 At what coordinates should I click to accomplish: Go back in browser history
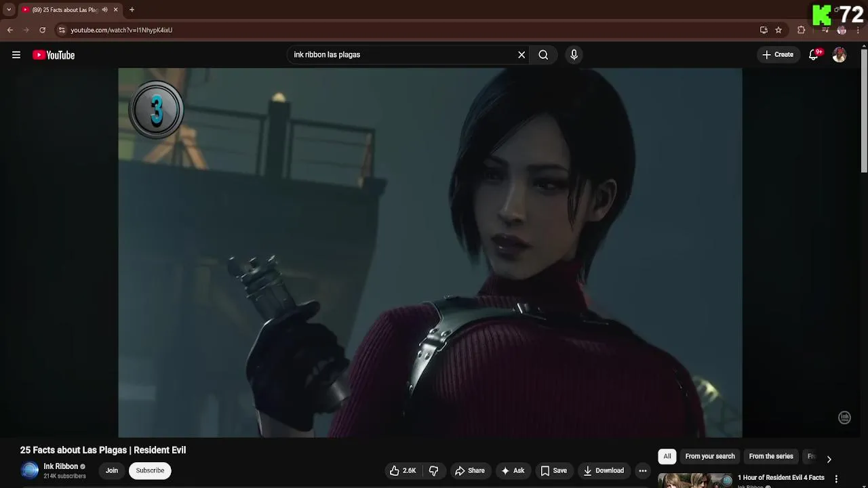pos(10,30)
